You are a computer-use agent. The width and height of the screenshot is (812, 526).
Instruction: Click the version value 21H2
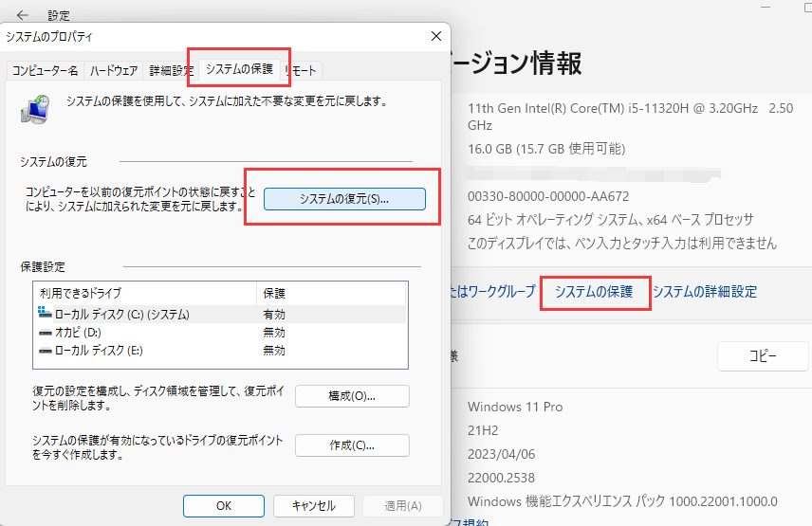point(483,430)
